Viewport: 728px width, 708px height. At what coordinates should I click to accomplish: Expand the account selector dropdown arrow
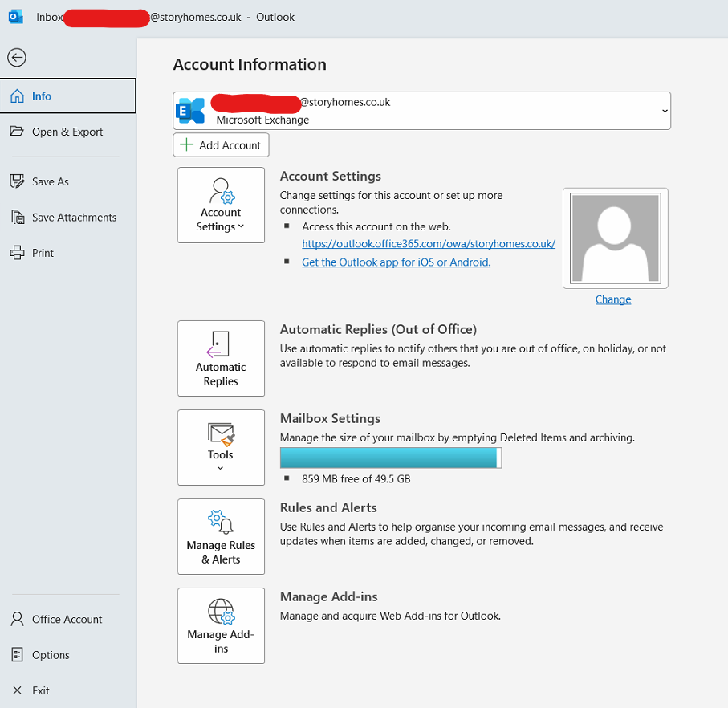(665, 111)
